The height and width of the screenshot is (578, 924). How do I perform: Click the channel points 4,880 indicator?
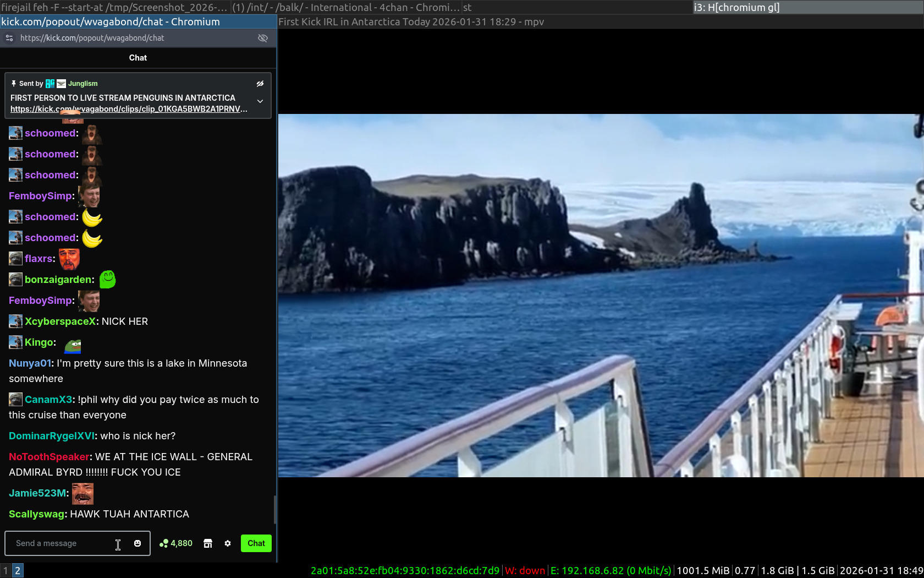click(176, 543)
